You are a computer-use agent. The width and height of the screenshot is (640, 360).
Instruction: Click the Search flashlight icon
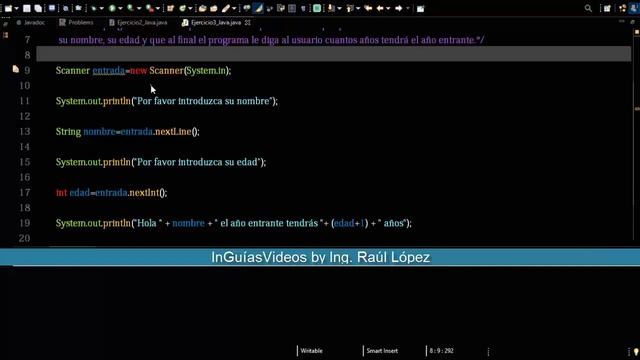click(226, 8)
